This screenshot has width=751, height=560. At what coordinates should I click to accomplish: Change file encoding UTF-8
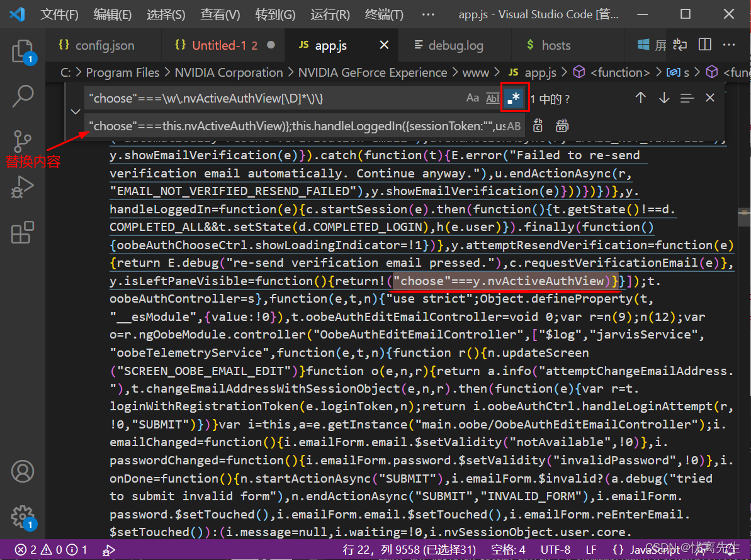[x=556, y=549]
